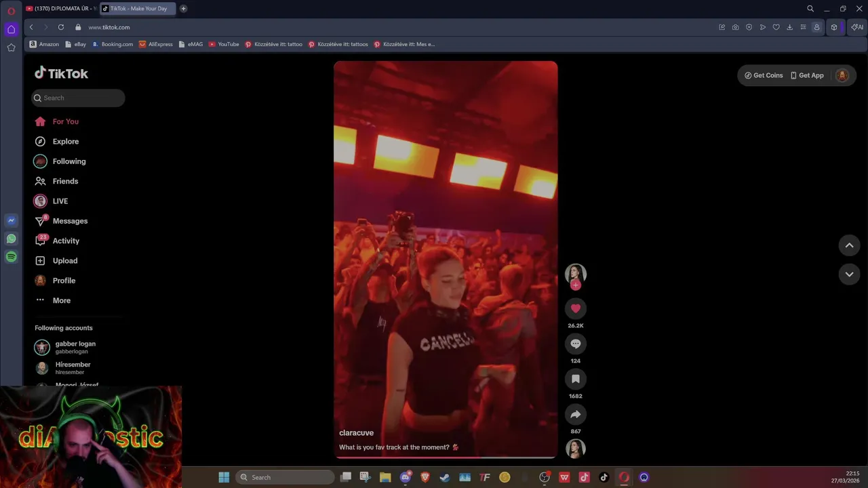
Task: Share the video via arrow icon
Action: click(x=576, y=414)
